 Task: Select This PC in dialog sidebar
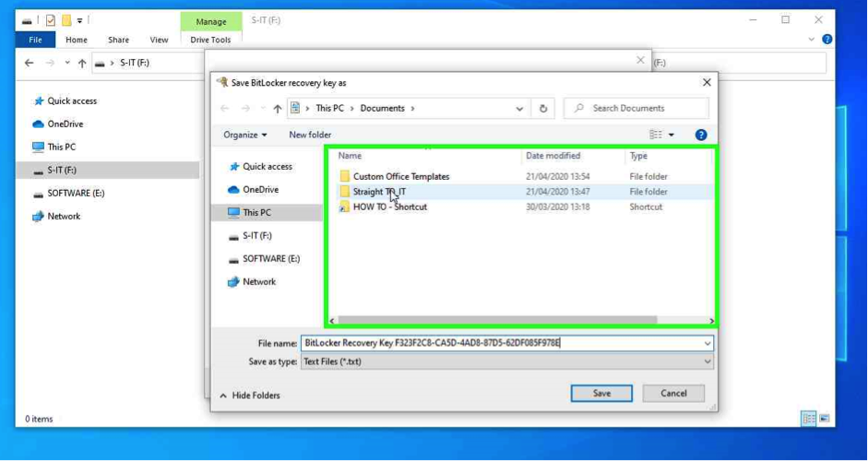pyautogui.click(x=256, y=212)
